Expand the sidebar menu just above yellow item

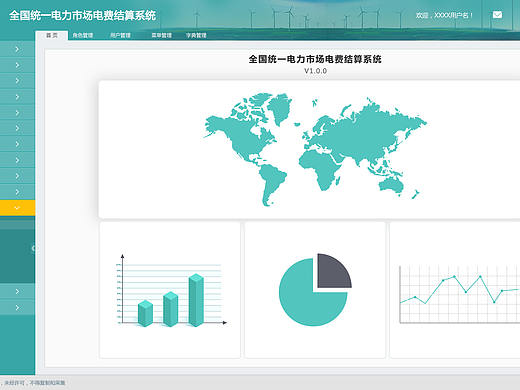point(17,192)
